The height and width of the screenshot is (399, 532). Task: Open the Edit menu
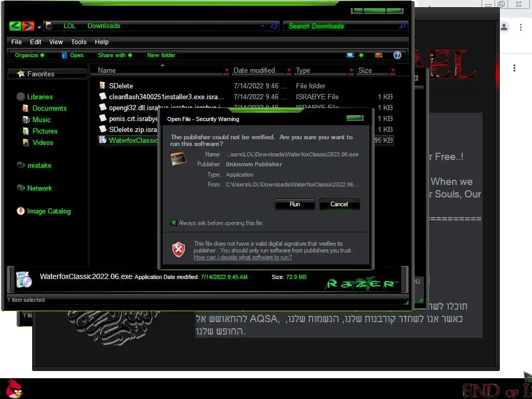[35, 42]
